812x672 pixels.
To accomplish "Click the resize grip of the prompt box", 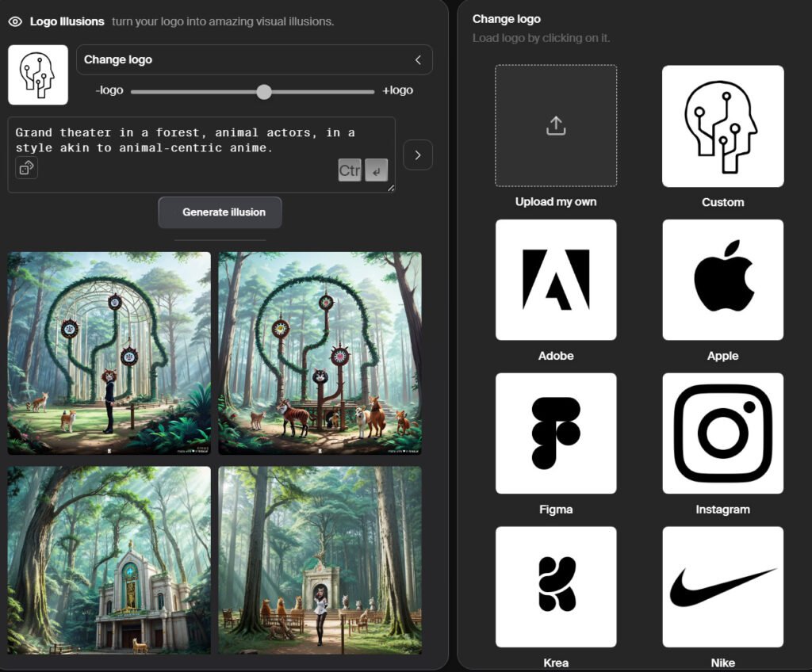I will pyautogui.click(x=391, y=188).
